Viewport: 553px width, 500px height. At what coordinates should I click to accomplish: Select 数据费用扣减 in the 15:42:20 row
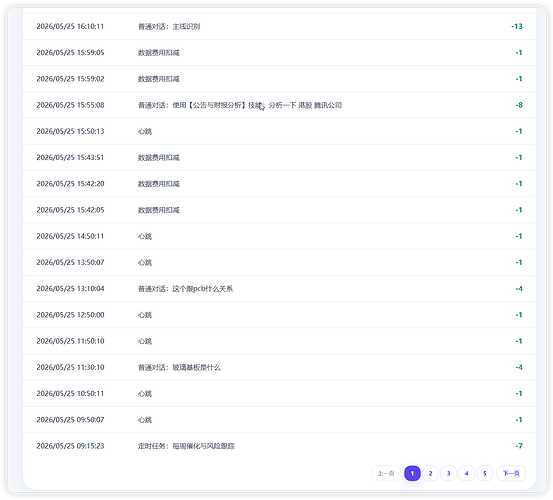tap(159, 184)
